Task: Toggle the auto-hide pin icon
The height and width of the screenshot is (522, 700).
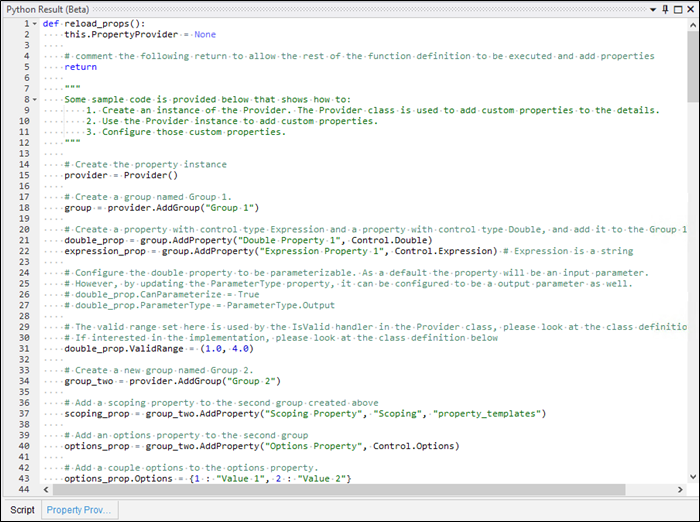Action: click(665, 9)
